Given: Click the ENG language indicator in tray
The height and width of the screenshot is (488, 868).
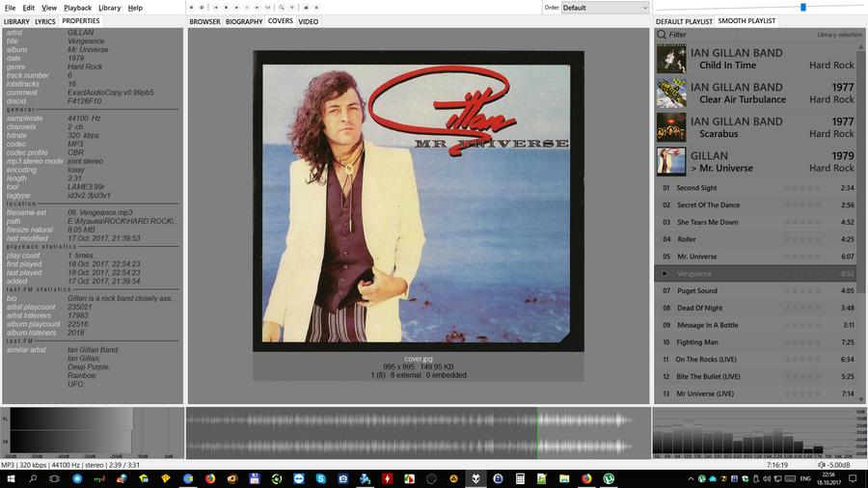Looking at the screenshot, I should pyautogui.click(x=805, y=478).
